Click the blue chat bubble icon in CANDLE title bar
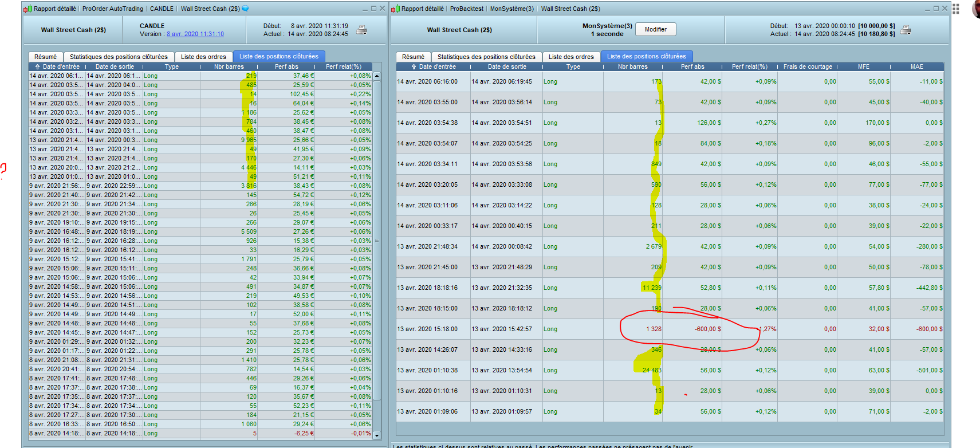980x448 pixels. coord(245,9)
